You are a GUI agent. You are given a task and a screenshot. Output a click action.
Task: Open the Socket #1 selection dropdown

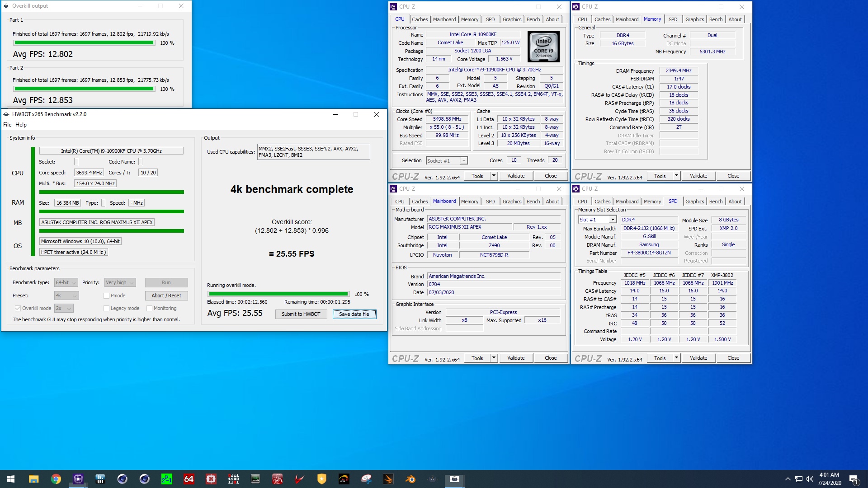(447, 161)
